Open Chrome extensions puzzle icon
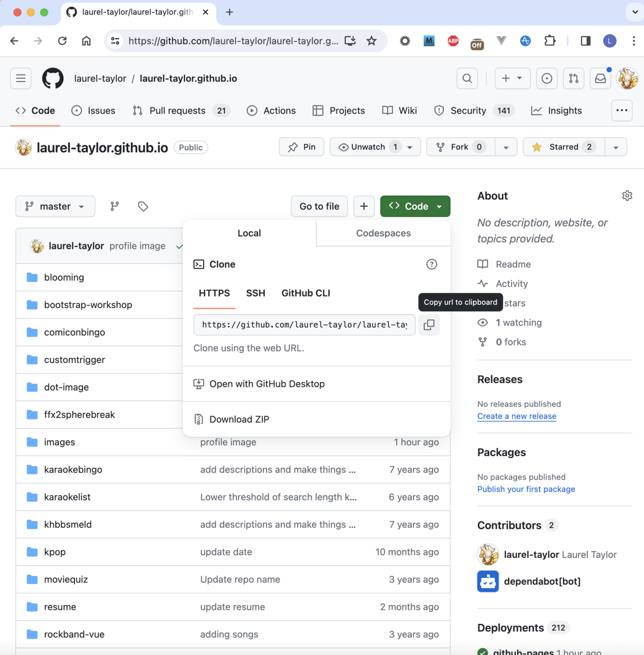The height and width of the screenshot is (655, 644). click(549, 41)
